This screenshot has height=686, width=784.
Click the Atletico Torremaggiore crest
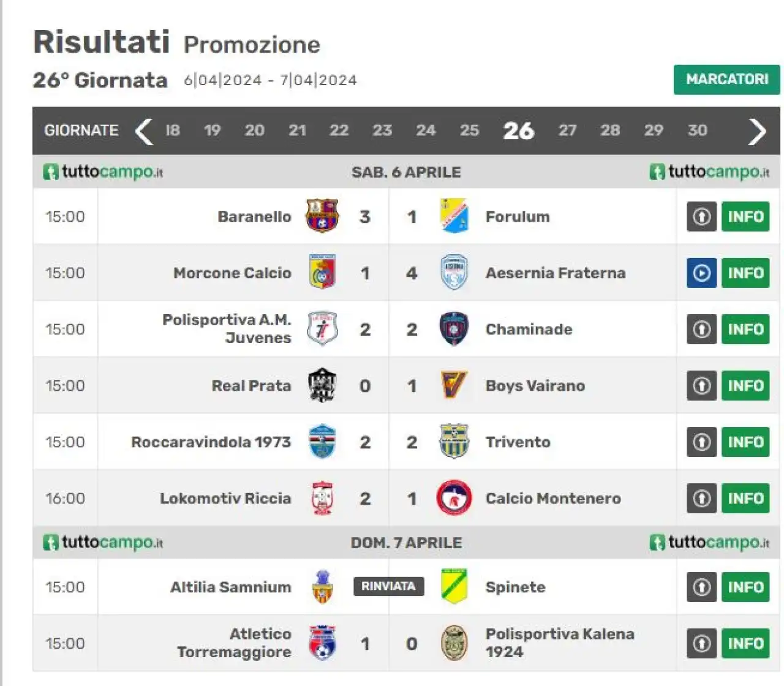pyautogui.click(x=322, y=643)
